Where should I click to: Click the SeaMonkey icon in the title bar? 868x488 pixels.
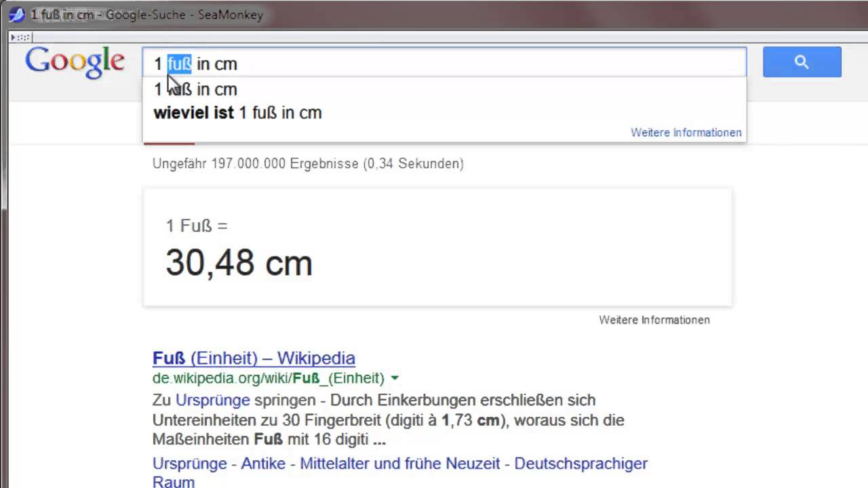[16, 14]
